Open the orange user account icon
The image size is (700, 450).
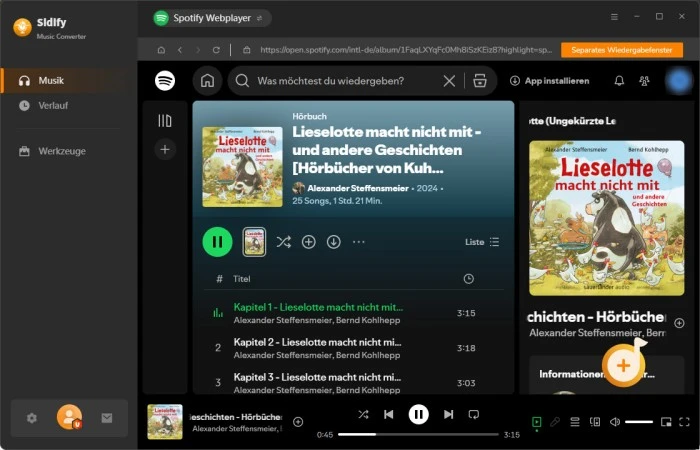tap(69, 417)
